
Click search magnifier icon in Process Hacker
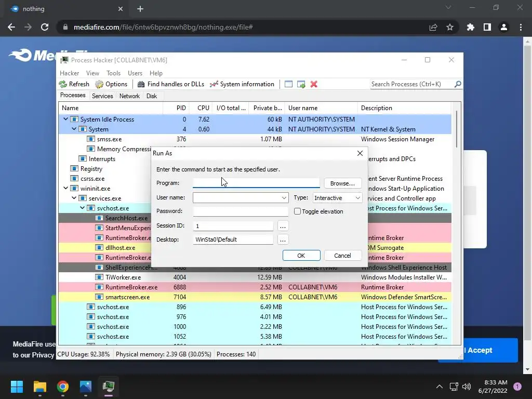point(458,84)
